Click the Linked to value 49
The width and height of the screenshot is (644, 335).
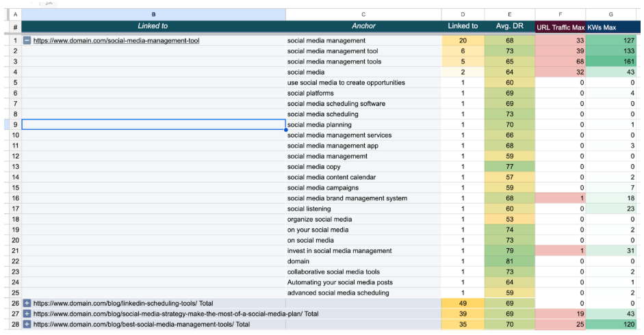point(463,304)
